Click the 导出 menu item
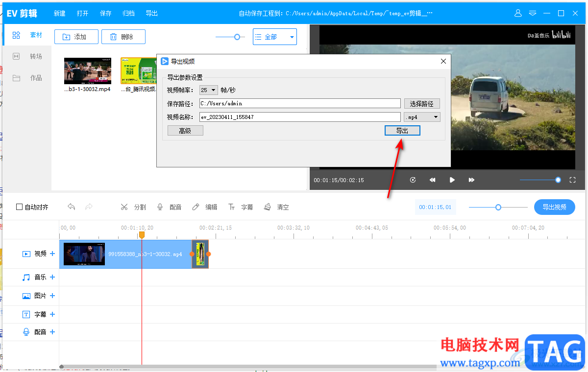Viewport: 588px width, 372px height. pyautogui.click(x=152, y=13)
